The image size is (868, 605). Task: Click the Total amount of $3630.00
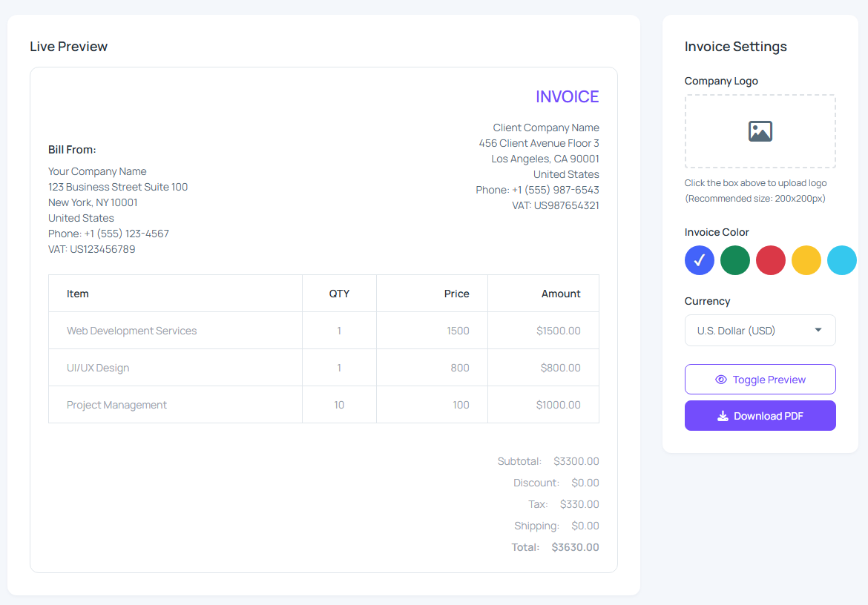(576, 546)
